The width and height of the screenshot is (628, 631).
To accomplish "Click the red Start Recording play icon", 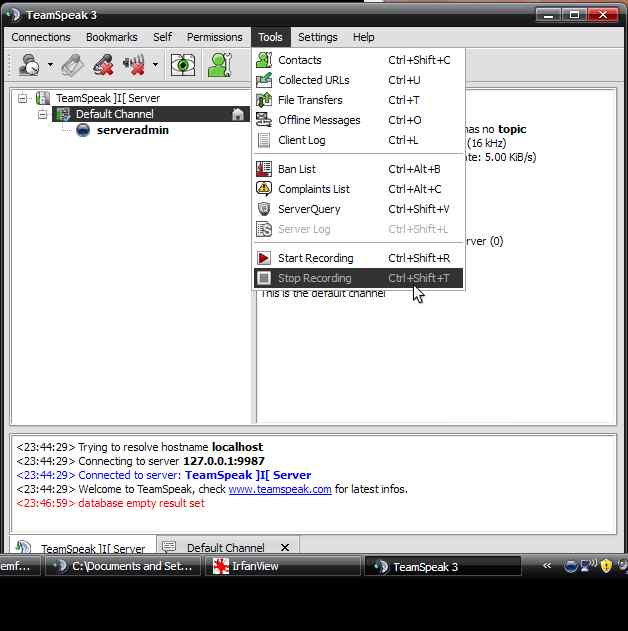I will (264, 258).
